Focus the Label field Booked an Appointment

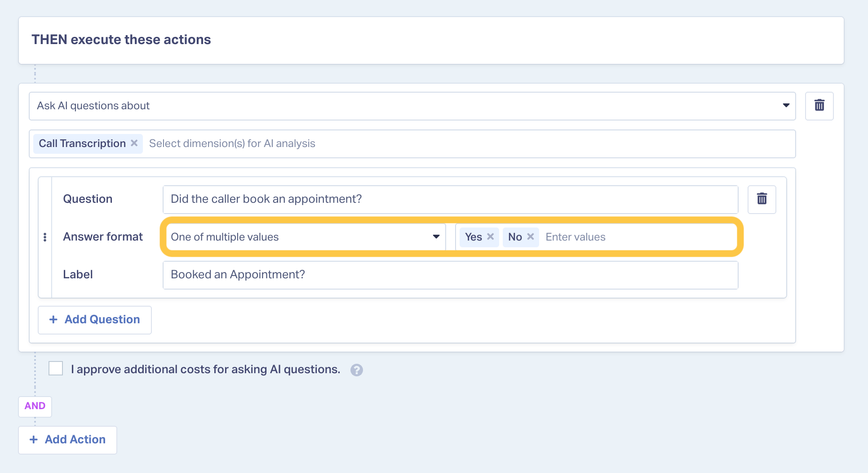pos(450,275)
